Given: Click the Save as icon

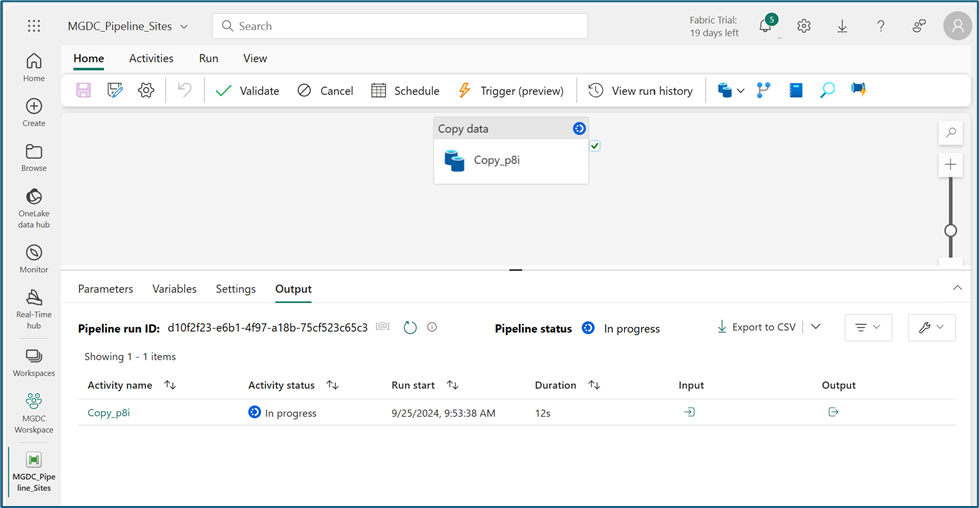Looking at the screenshot, I should pyautogui.click(x=115, y=90).
